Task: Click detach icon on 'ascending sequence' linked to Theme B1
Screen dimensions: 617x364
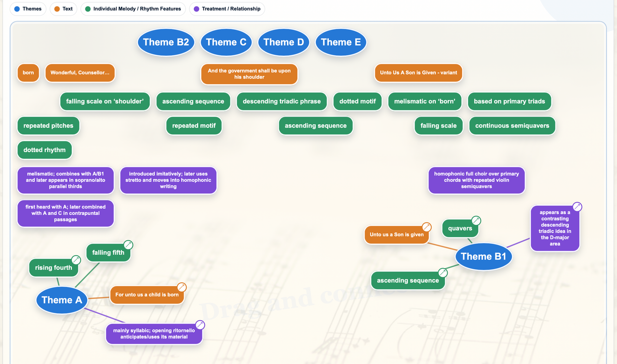Action: (443, 273)
